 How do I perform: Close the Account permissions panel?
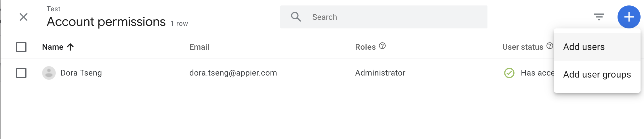tap(24, 17)
